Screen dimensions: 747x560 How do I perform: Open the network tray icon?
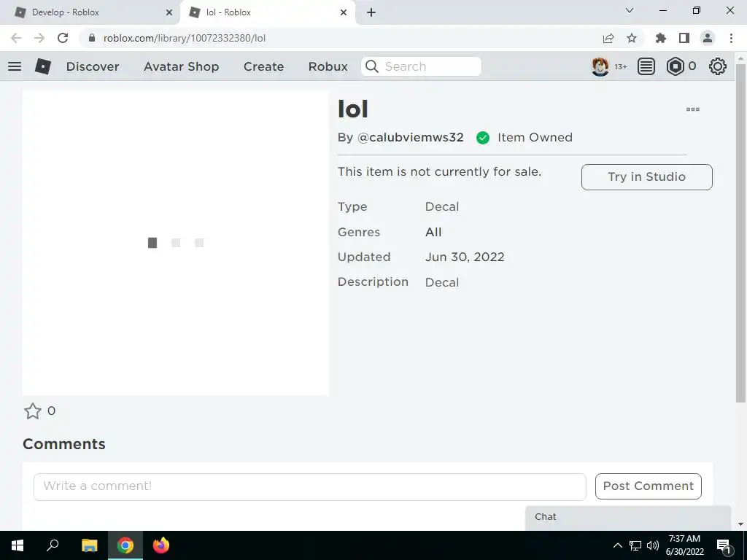(x=635, y=545)
